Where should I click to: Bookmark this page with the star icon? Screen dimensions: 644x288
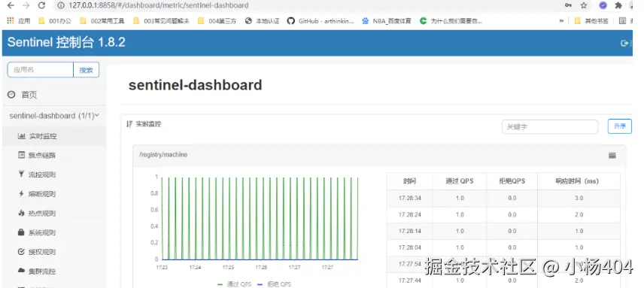pos(584,5)
